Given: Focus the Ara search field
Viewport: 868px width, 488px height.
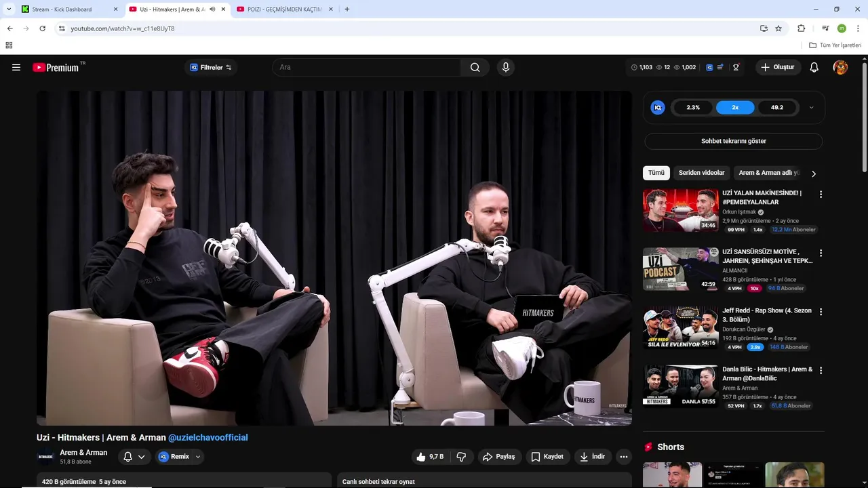Looking at the screenshot, I should pyautogui.click(x=367, y=67).
